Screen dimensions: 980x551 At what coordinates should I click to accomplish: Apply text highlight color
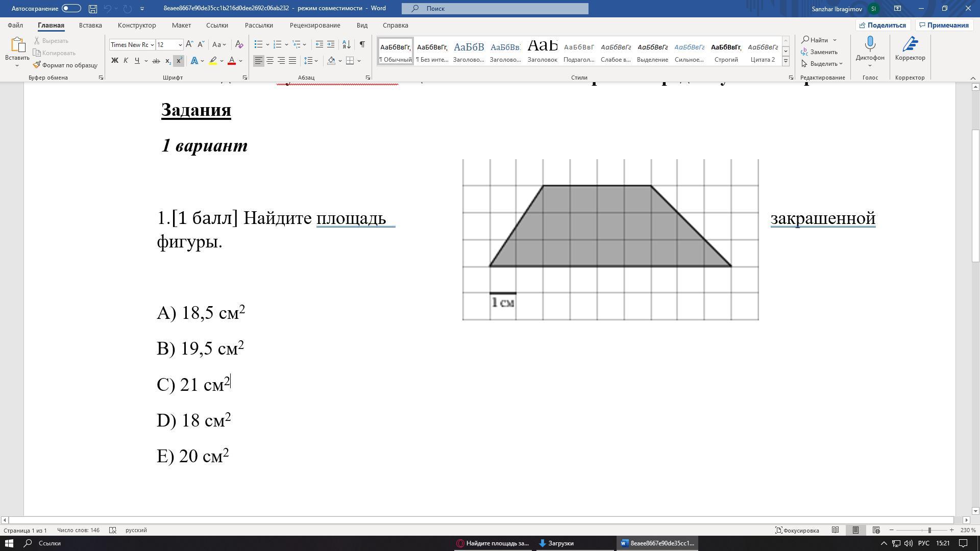[213, 61]
